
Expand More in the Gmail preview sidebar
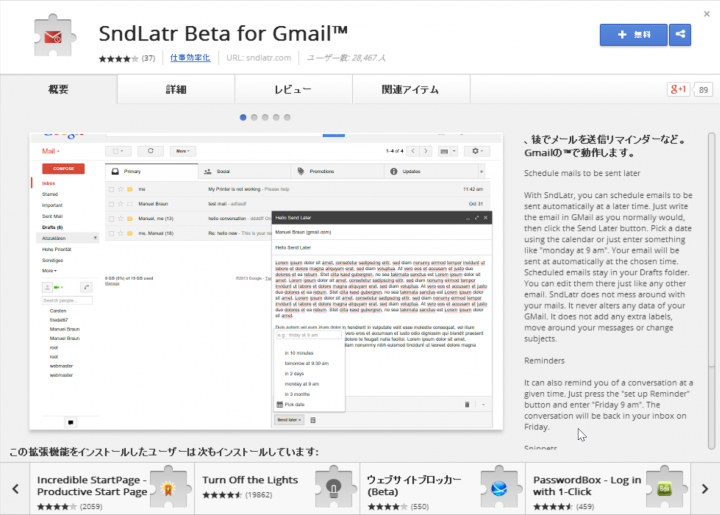tap(49, 271)
